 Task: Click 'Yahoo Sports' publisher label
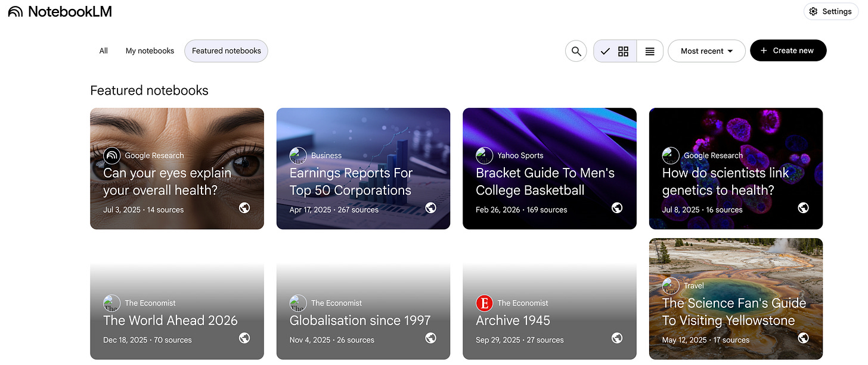click(520, 155)
